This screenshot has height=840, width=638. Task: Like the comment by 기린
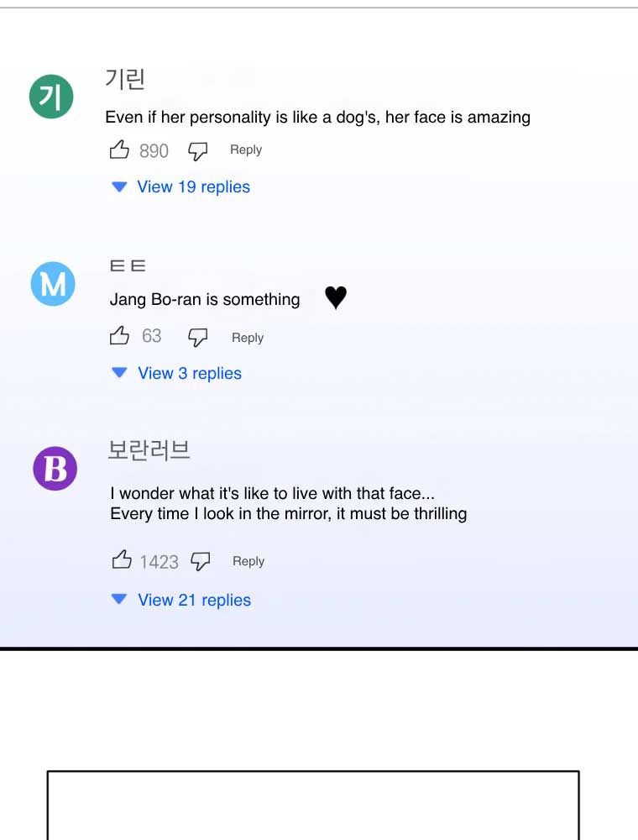coord(119,150)
